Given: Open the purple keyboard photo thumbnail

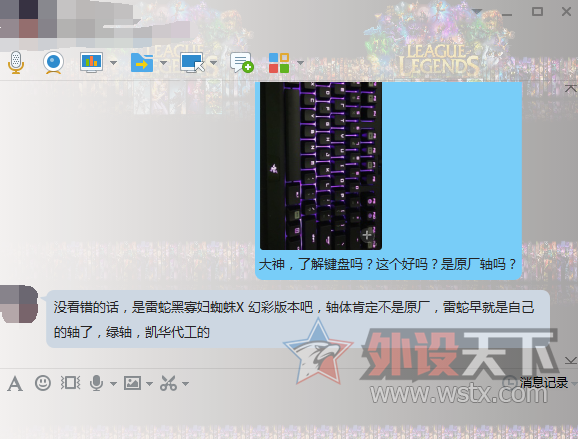Looking at the screenshot, I should [321, 166].
